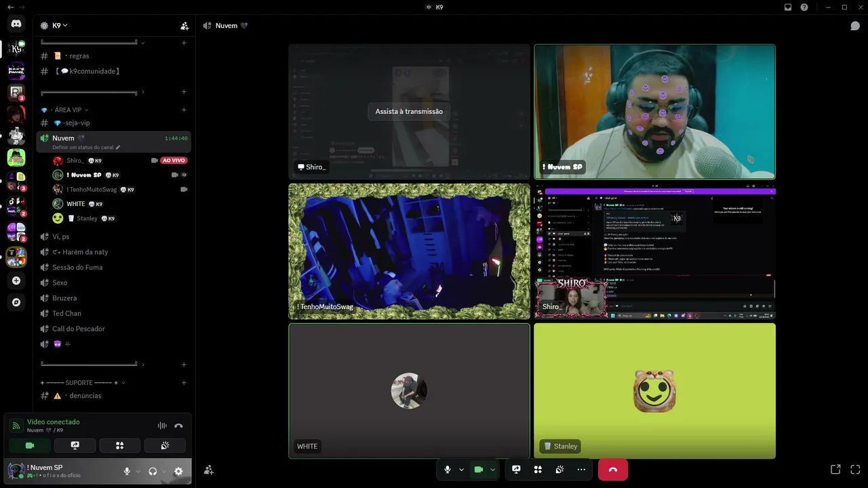Open the chat bubble icon at top right
Image resolution: width=868 pixels, height=488 pixels.
[x=855, y=26]
